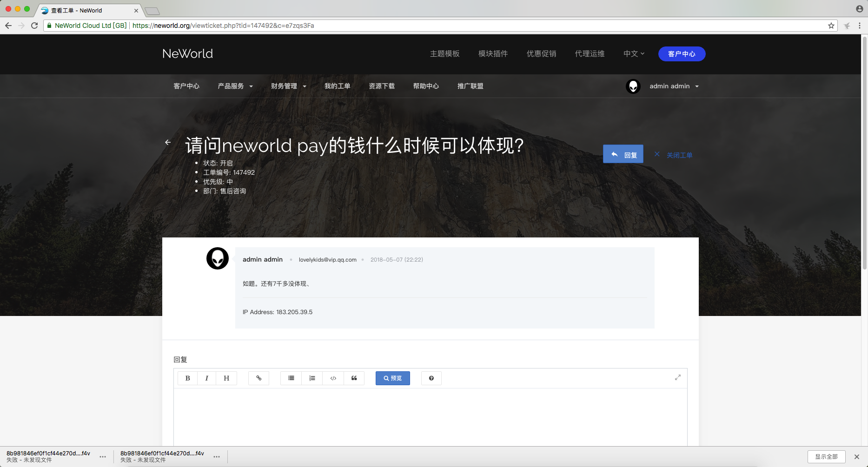Click the blue reply (回复) button
868x467 pixels.
click(x=623, y=154)
